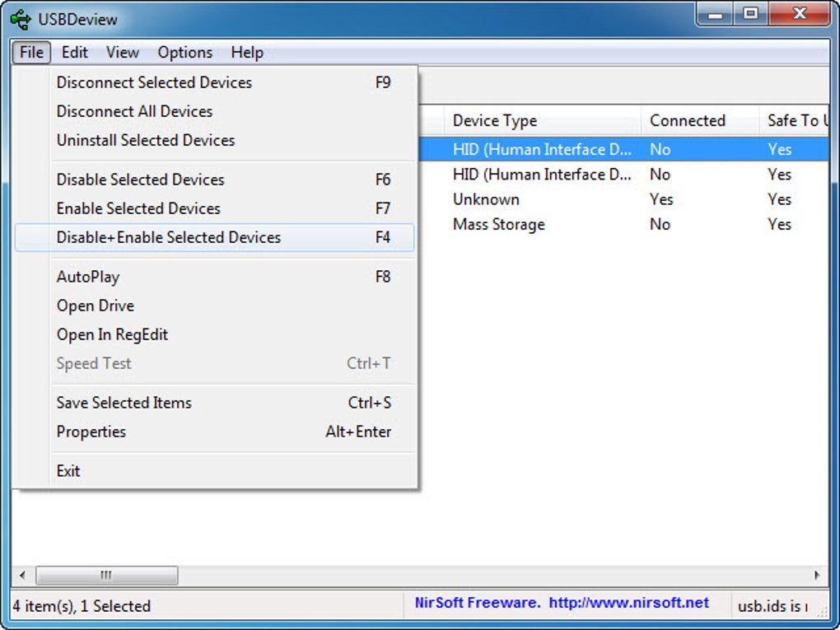Open the Edit menu
This screenshot has height=630, width=840.
[74, 52]
